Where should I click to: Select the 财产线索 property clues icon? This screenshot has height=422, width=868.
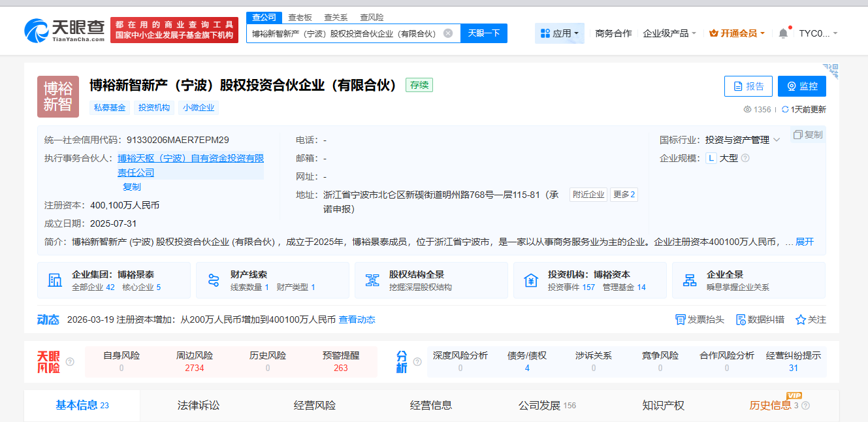[x=212, y=280]
